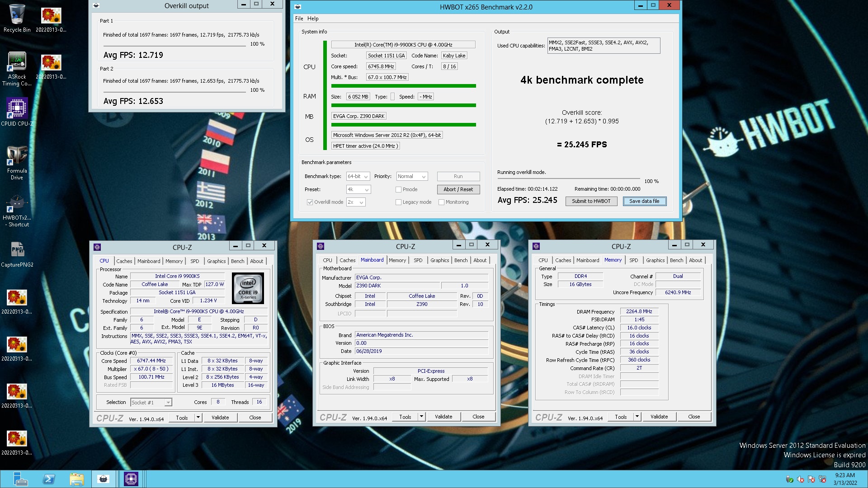Click the Submit to HWBOT button
Viewport: 868px width, 488px height.
(x=591, y=201)
